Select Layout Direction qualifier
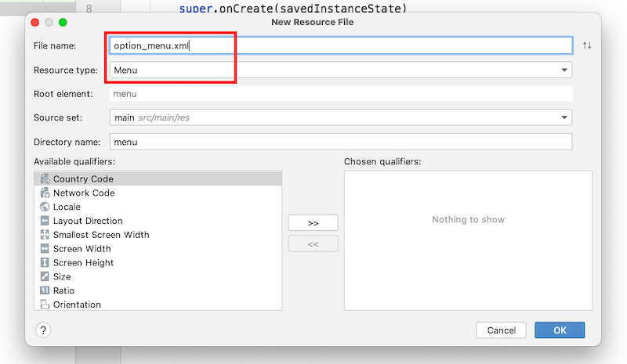 tap(158, 221)
